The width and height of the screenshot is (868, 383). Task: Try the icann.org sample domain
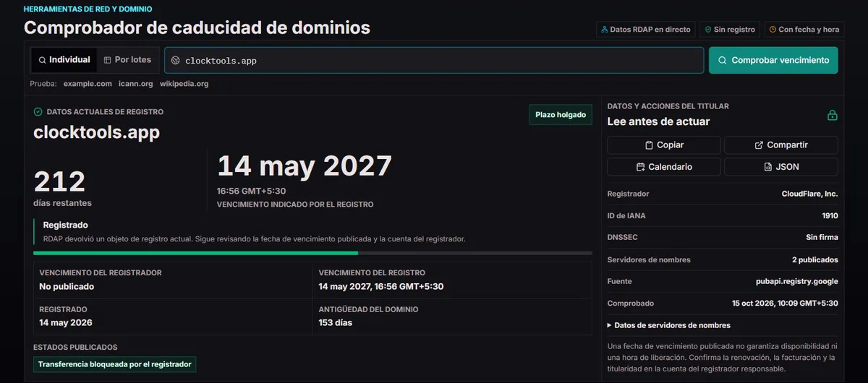pyautogui.click(x=136, y=84)
